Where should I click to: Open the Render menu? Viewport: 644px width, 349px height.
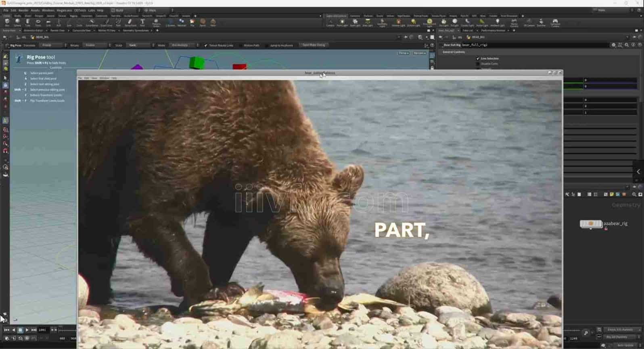tap(23, 10)
